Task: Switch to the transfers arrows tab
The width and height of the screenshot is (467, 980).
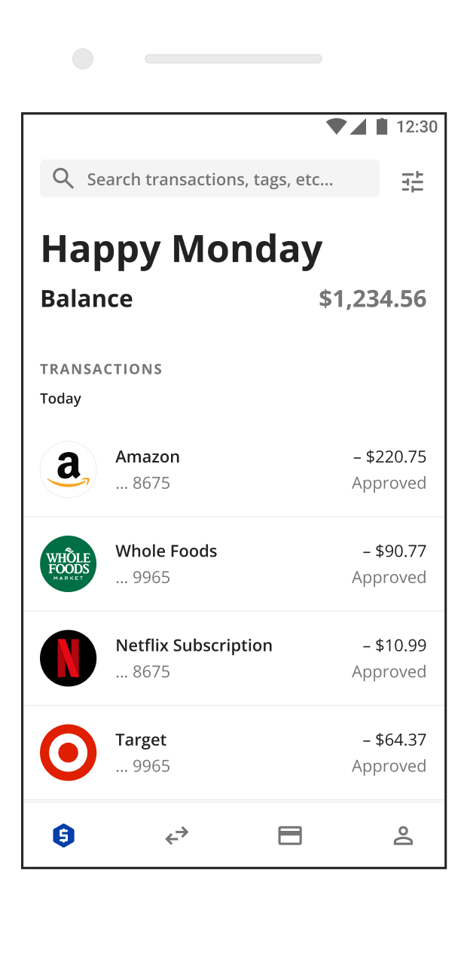Action: pos(177,835)
